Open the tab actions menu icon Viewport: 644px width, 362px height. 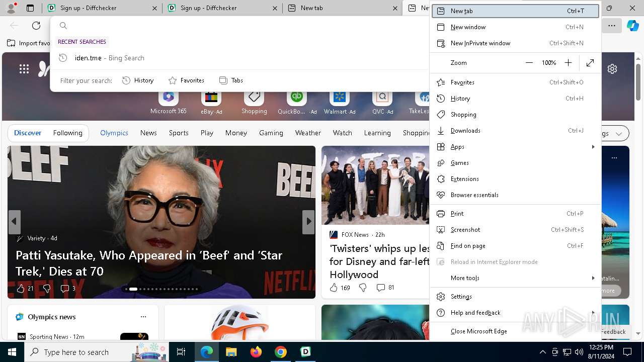(x=30, y=8)
